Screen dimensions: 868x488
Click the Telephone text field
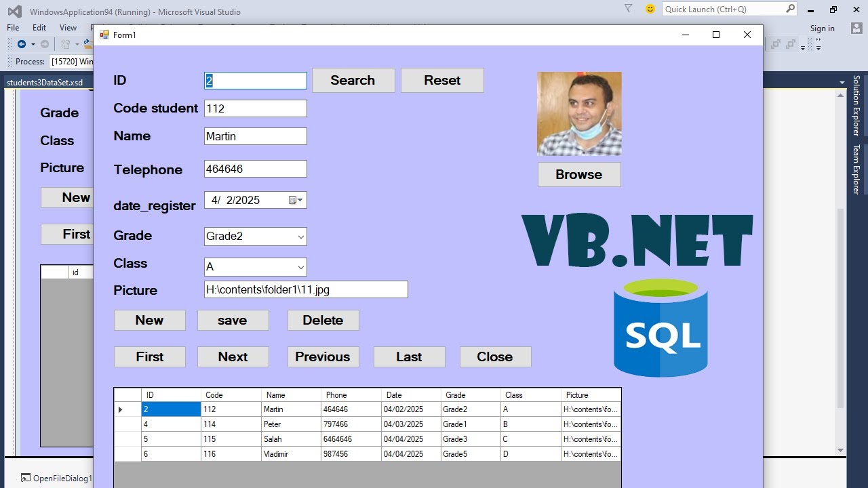256,169
